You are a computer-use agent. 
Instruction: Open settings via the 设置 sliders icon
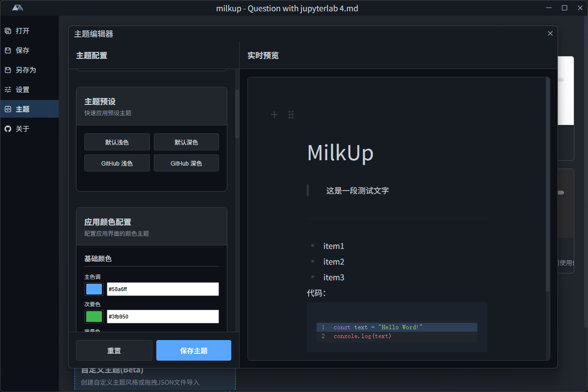7,89
